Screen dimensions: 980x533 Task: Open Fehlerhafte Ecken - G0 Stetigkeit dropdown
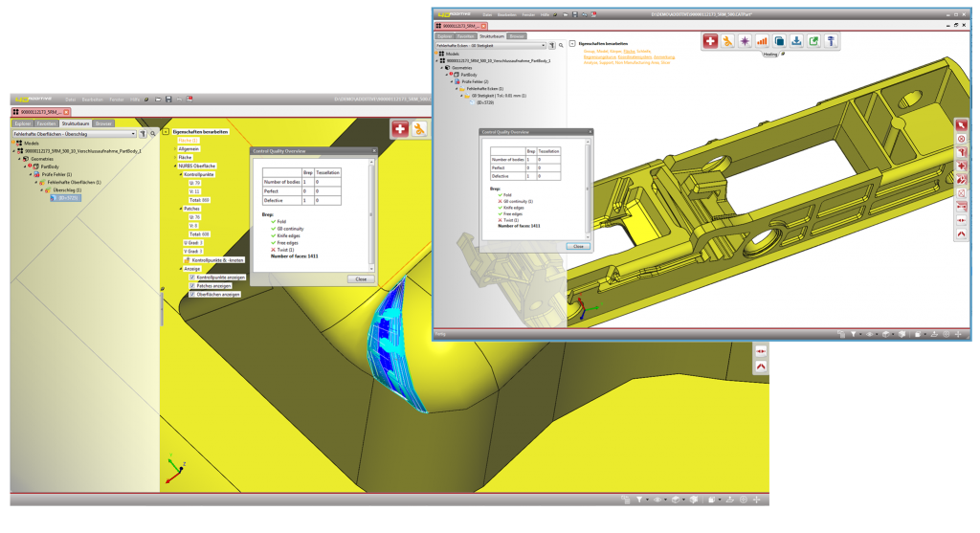[491, 46]
